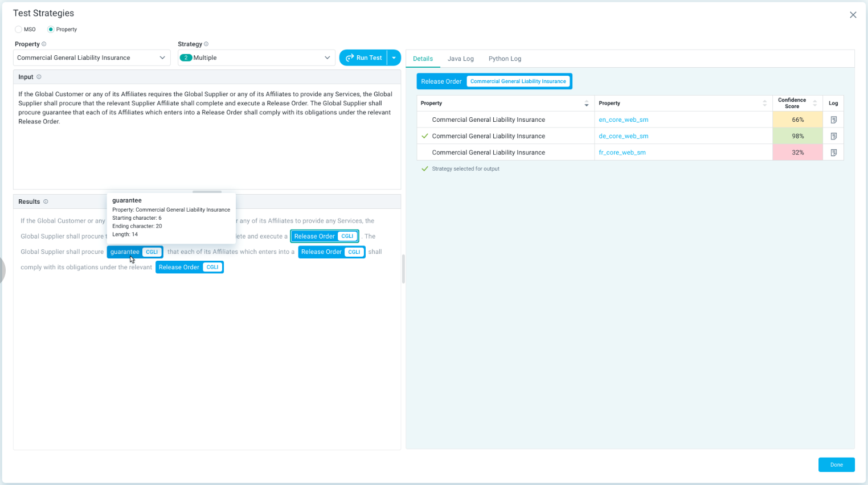
Task: Click info icon next to Property label
Action: coord(44,44)
